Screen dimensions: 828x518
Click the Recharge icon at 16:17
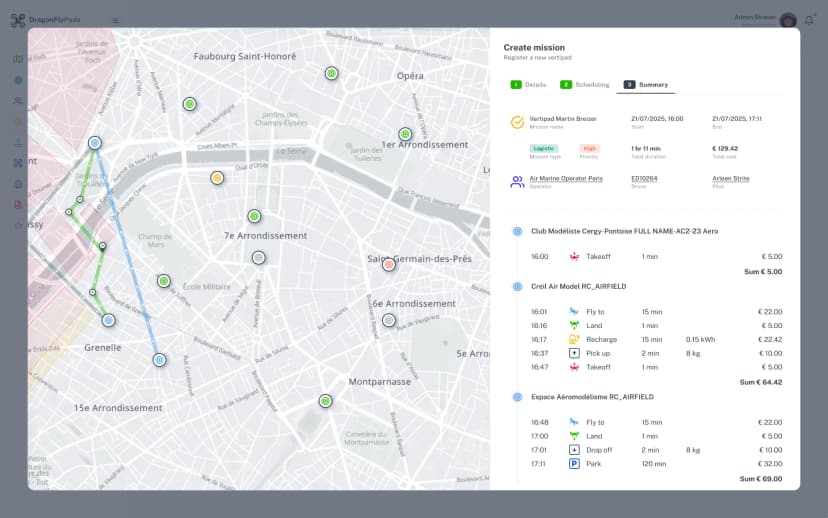[x=574, y=339]
